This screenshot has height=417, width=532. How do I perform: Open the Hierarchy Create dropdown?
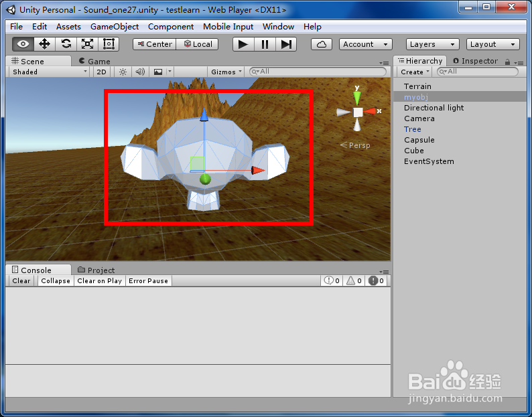(415, 72)
